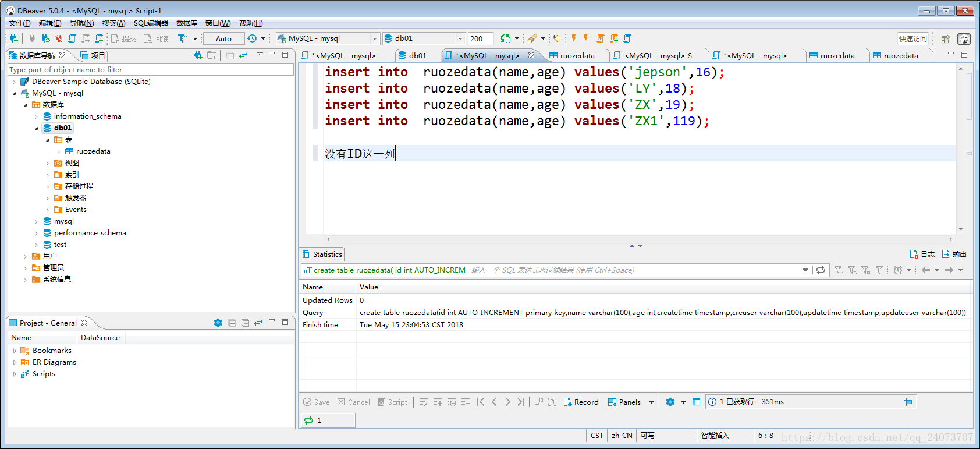Open the dropdown arrow next to Panels
Screen dimensions: 980x449
651,402
